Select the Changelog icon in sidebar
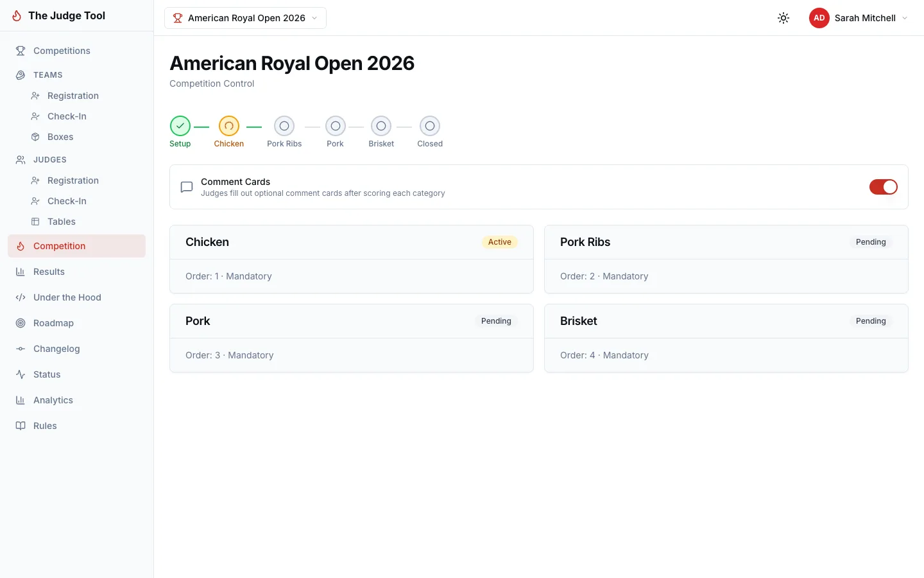The height and width of the screenshot is (578, 924). tap(20, 349)
